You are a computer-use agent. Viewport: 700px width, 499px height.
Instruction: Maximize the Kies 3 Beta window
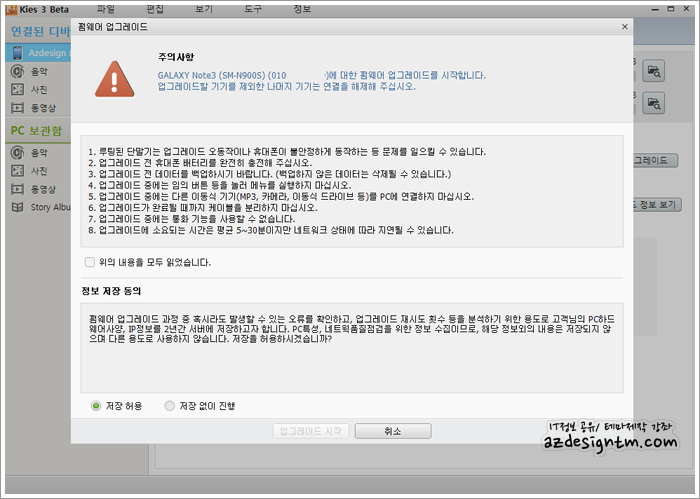[671, 9]
